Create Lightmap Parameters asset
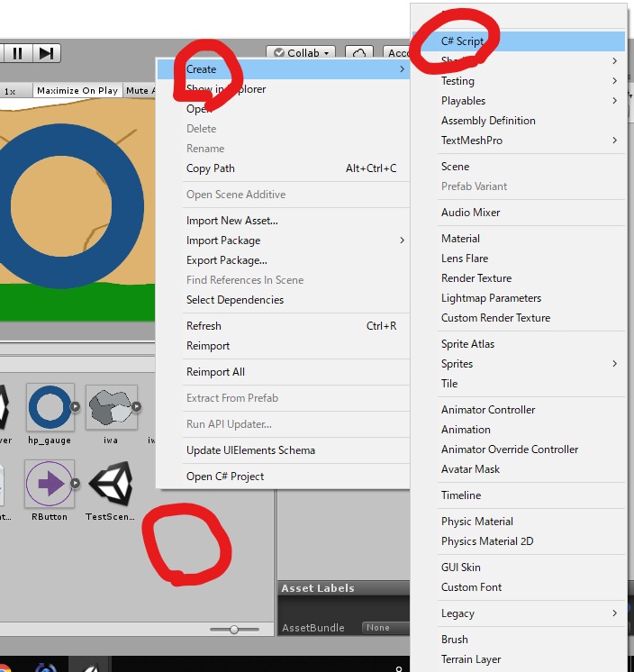The height and width of the screenshot is (672, 634). point(519,298)
